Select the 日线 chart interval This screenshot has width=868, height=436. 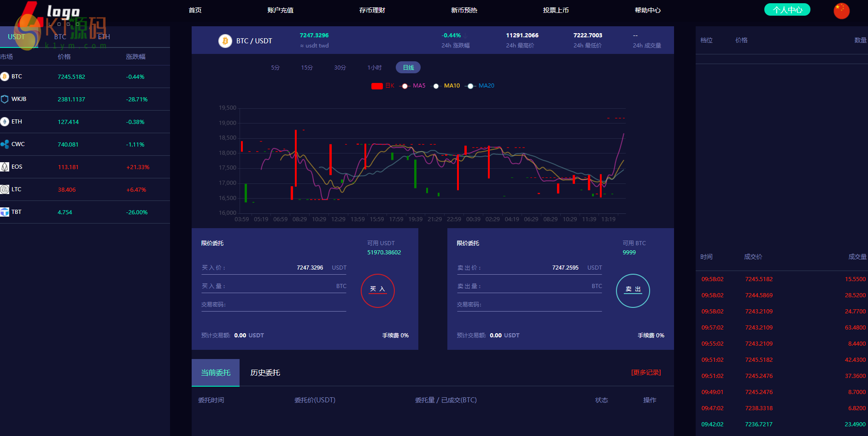[x=408, y=68]
